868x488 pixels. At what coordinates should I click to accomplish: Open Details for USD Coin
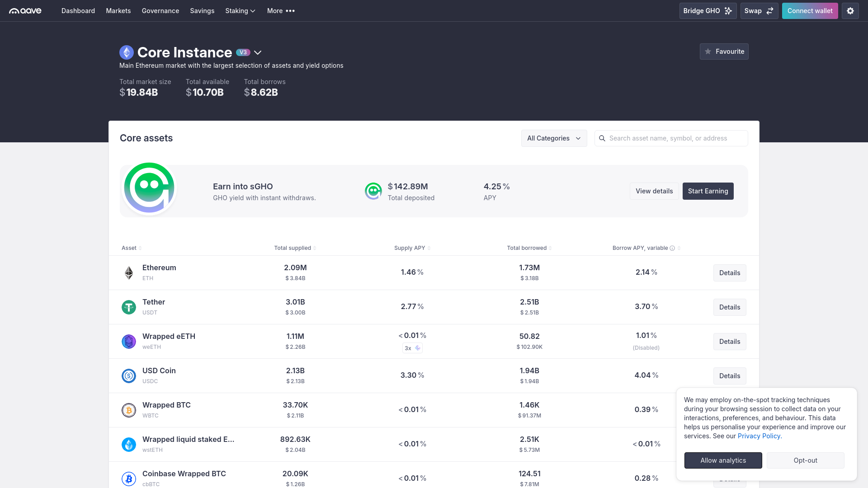[x=730, y=376]
